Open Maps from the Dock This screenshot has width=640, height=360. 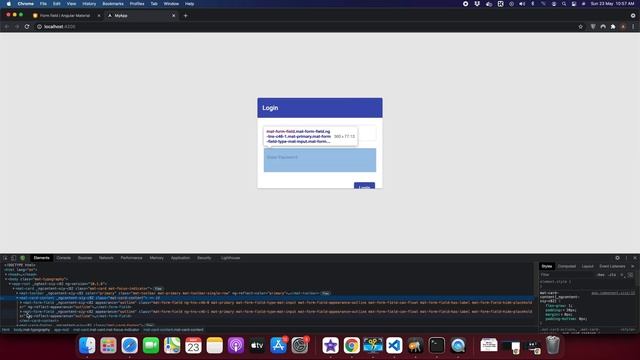tap(172, 346)
